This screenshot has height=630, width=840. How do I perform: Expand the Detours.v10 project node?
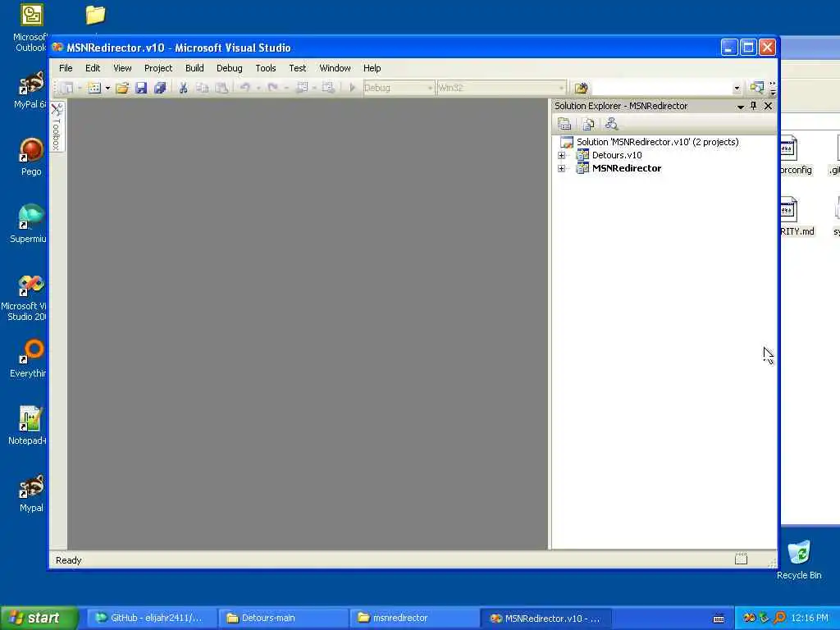(x=561, y=155)
